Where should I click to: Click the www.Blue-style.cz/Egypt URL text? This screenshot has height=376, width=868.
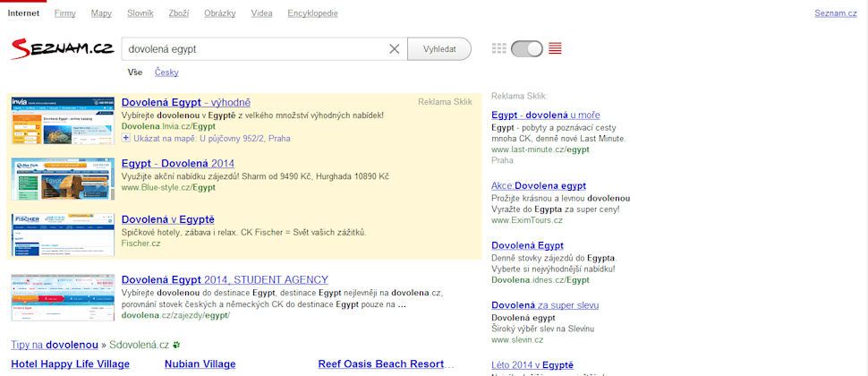pyautogui.click(x=168, y=187)
